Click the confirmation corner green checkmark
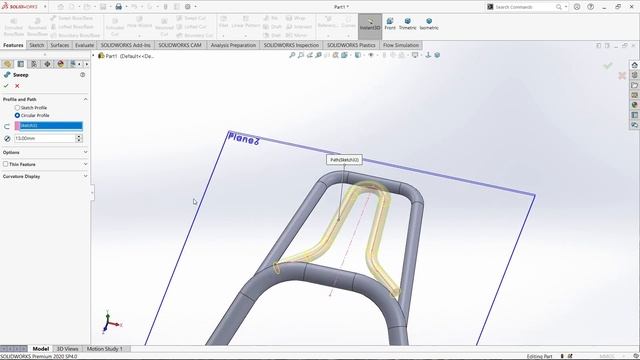This screenshot has height=360, width=640. 608,65
